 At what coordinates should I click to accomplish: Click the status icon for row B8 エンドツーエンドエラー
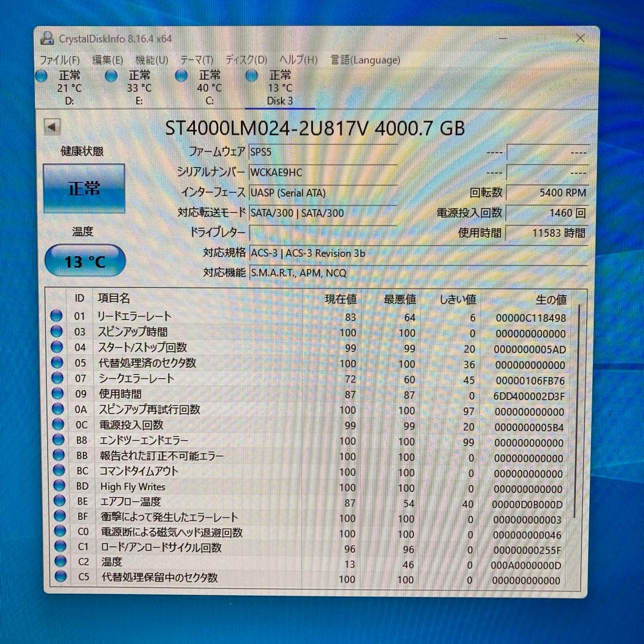pos(58,440)
